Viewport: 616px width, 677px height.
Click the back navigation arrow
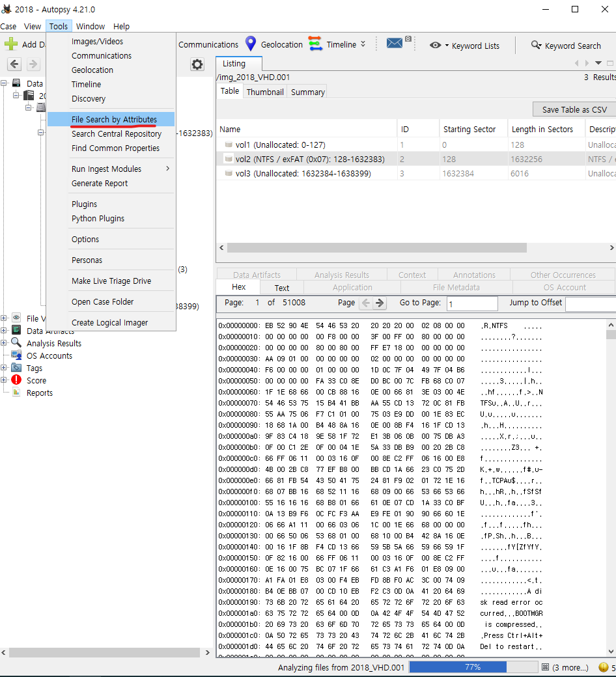(x=14, y=64)
